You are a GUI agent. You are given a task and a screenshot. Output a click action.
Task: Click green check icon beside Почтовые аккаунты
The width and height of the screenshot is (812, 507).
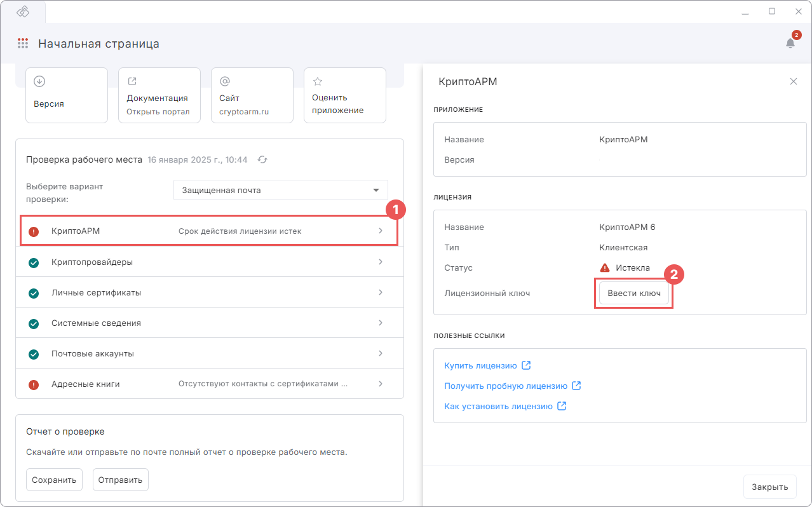coord(34,354)
